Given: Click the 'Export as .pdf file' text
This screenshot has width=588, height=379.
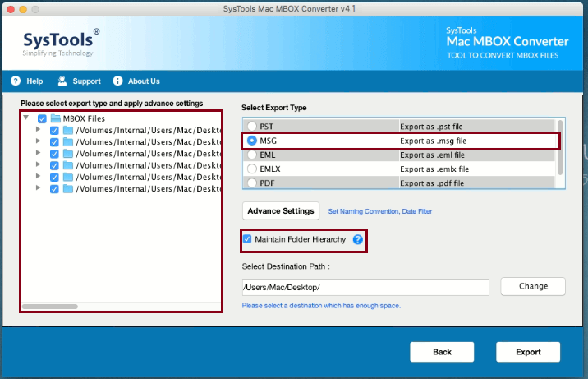Looking at the screenshot, I should (x=432, y=183).
